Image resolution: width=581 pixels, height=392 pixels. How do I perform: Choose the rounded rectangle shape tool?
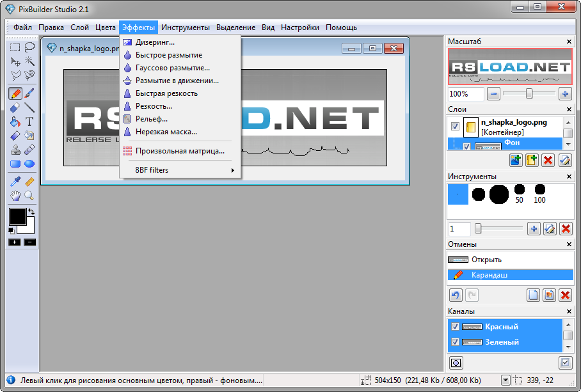(15, 164)
